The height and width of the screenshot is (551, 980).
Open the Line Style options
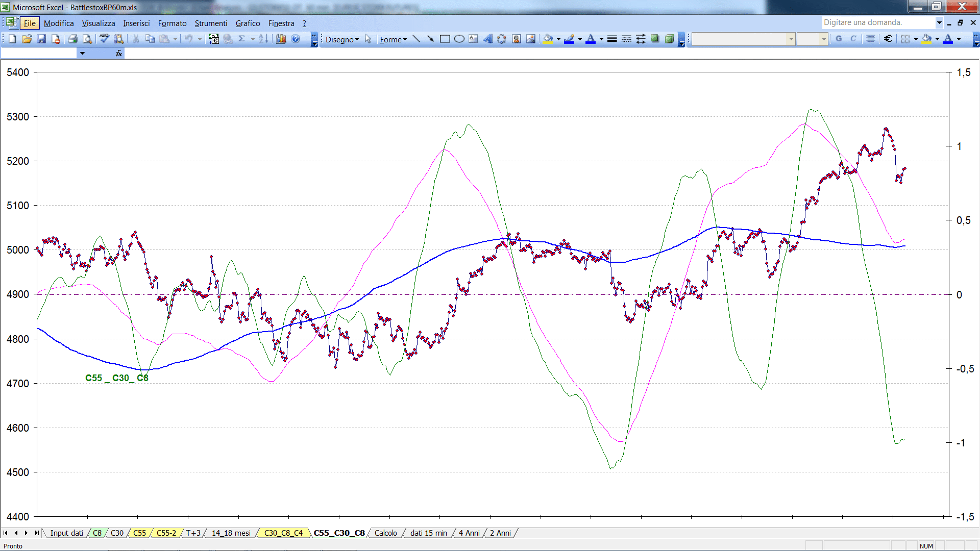click(x=612, y=39)
